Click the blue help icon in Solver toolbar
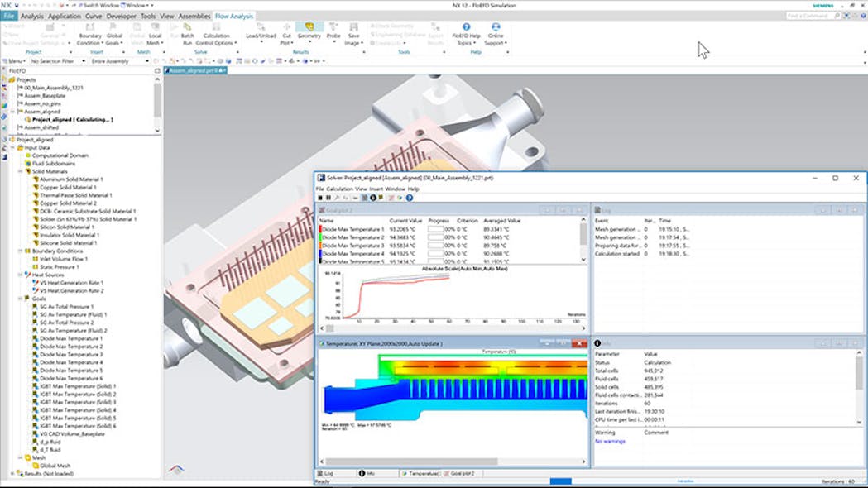Viewport: 868px width, 488px height. pos(409,198)
